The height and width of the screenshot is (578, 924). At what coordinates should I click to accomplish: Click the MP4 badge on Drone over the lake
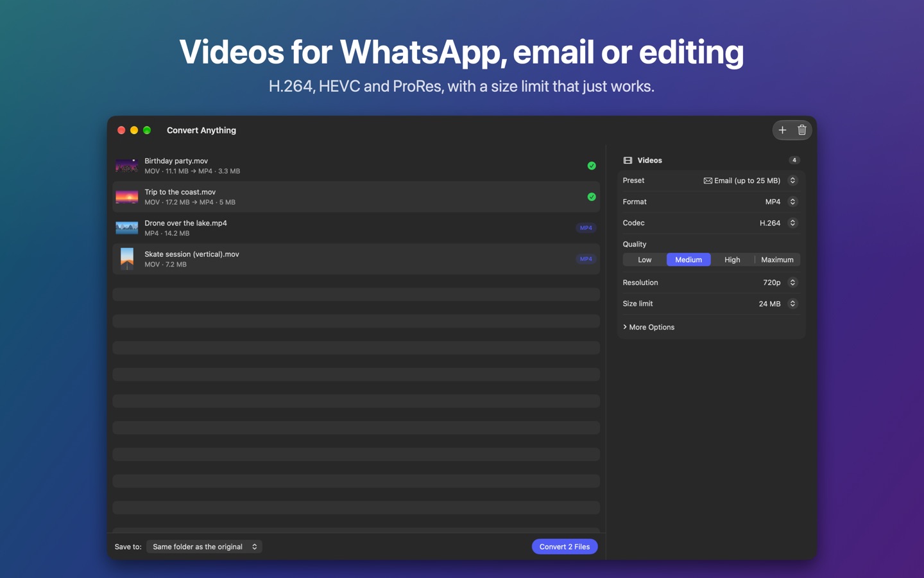[x=586, y=228]
